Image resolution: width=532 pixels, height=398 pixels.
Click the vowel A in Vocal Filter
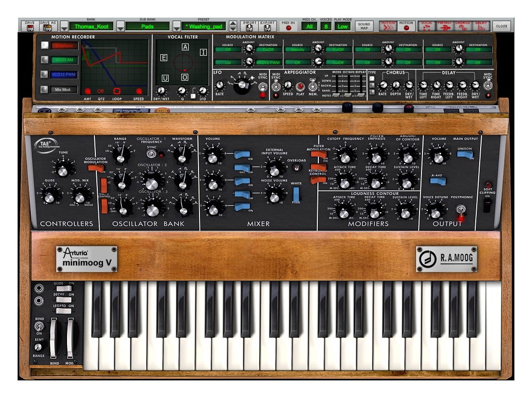185,47
